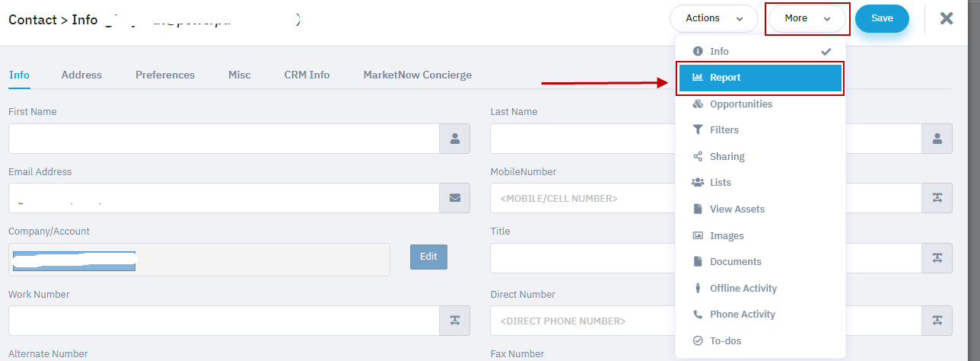Click Edit button next to Company/Account
This screenshot has width=980, height=361.
click(x=428, y=257)
